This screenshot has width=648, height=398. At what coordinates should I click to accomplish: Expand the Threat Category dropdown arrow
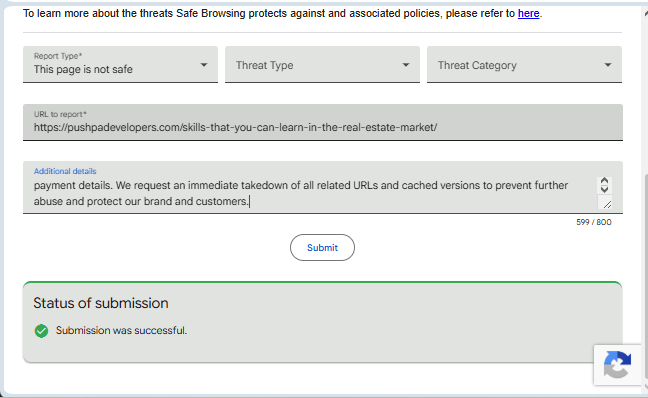pyautogui.click(x=608, y=65)
